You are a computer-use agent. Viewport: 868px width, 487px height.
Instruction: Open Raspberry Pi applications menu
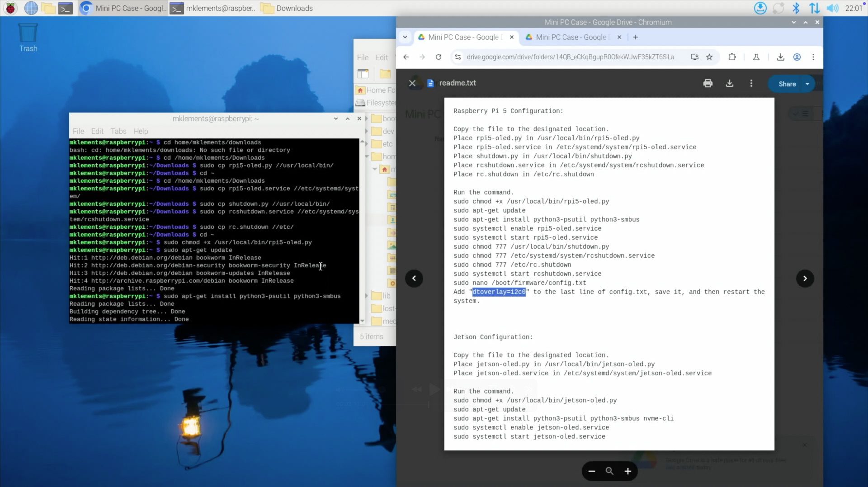10,8
